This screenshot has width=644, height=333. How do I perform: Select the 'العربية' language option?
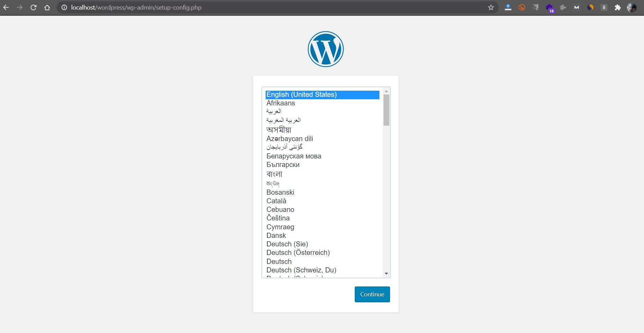[323, 112]
